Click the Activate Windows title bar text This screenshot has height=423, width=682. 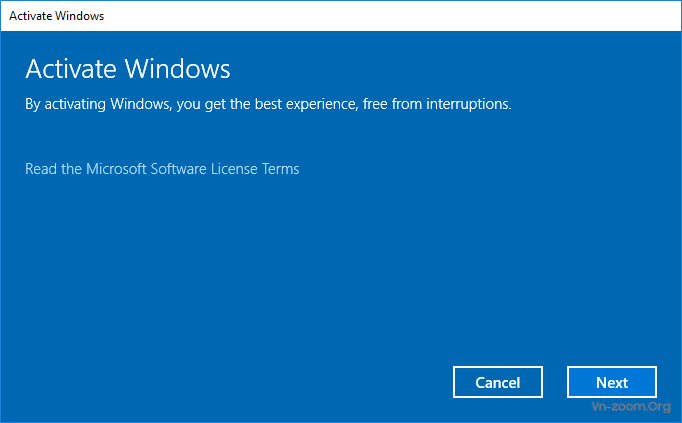(x=57, y=16)
